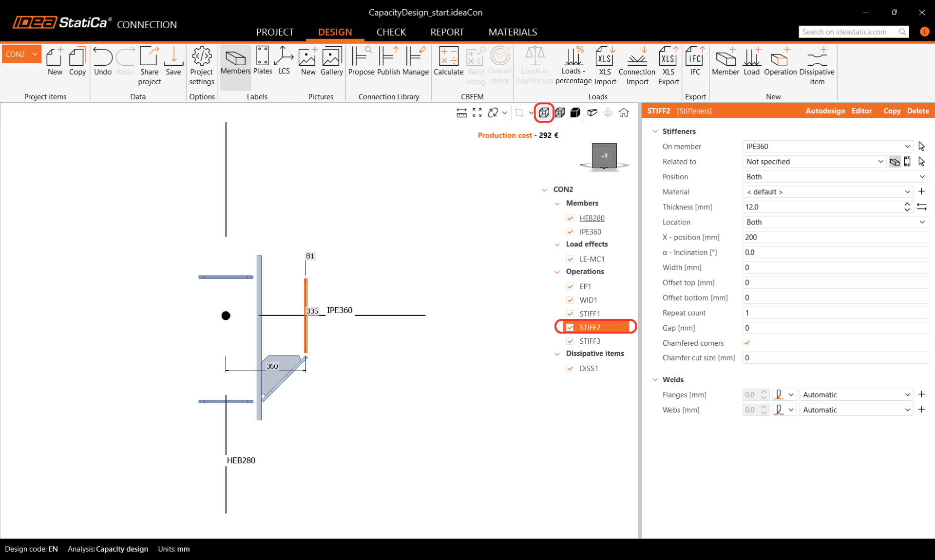
Task: Add a new Operation
Action: coord(780,61)
